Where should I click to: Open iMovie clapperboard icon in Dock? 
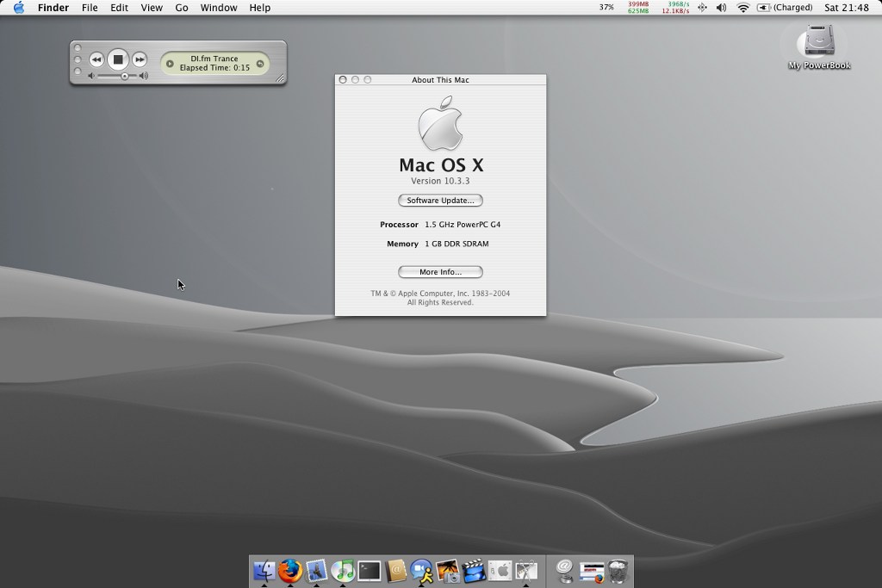[x=474, y=570]
